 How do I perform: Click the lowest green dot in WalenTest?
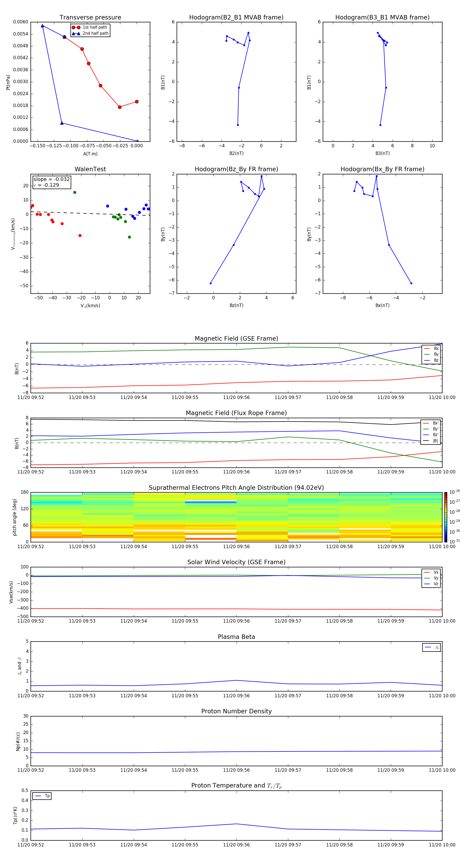pyautogui.click(x=129, y=237)
